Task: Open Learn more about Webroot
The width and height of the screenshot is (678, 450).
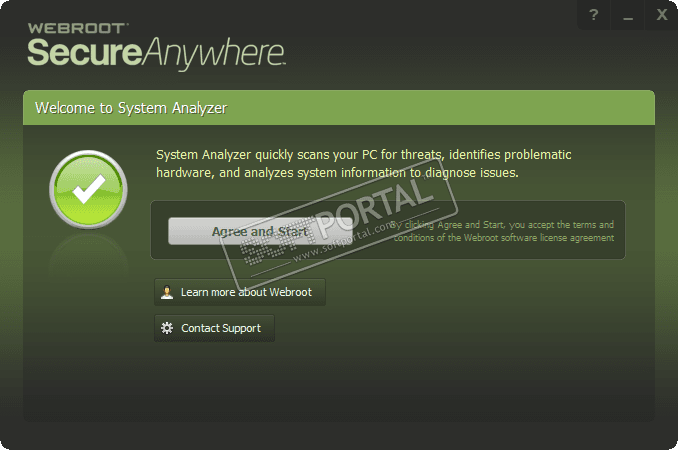Action: pos(240,292)
